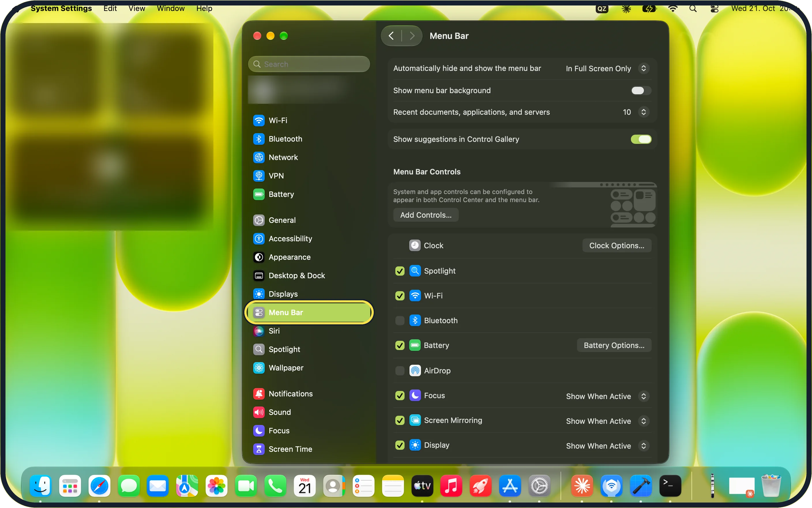Enable the Bluetooth menu bar checkbox
The image size is (812, 508).
(x=400, y=321)
